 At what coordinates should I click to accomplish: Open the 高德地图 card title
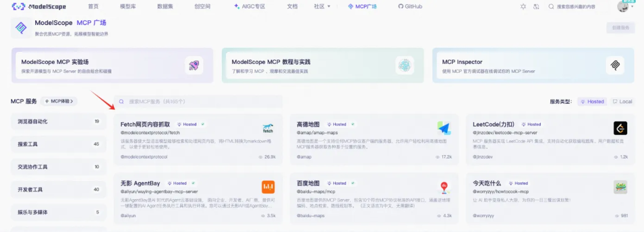308,124
